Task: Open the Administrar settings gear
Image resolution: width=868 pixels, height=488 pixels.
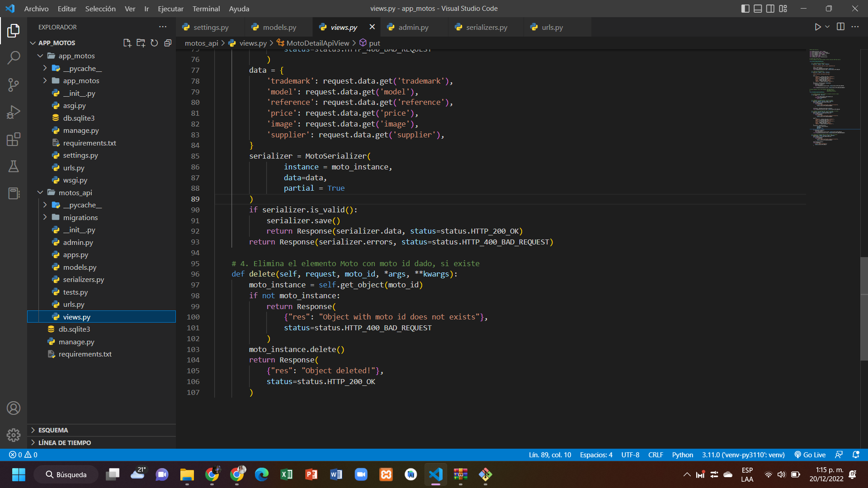Action: pyautogui.click(x=14, y=435)
